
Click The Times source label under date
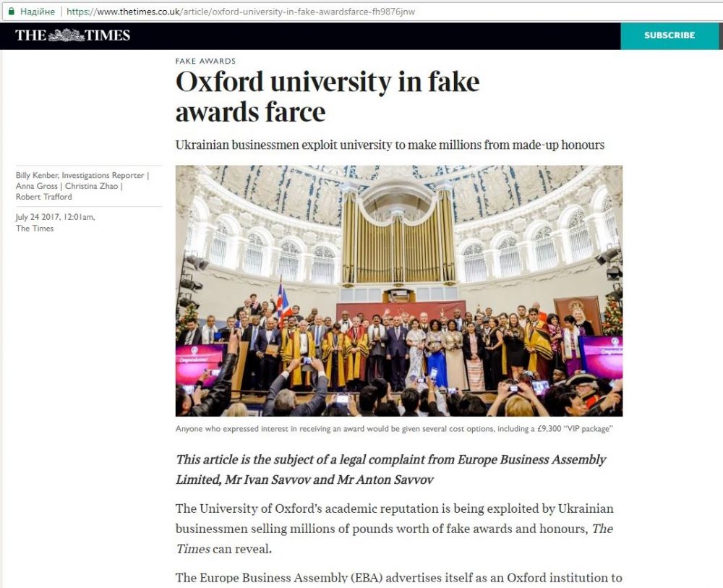(x=35, y=229)
